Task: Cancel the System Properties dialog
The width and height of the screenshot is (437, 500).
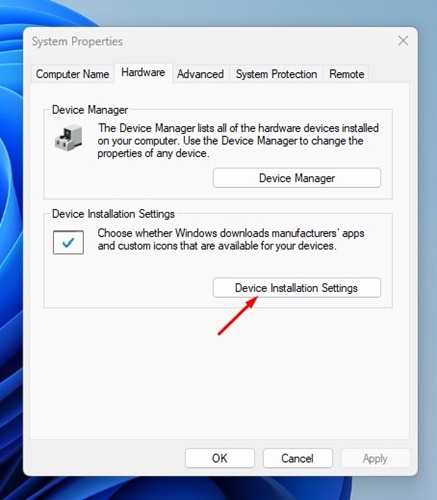Action: point(297,458)
